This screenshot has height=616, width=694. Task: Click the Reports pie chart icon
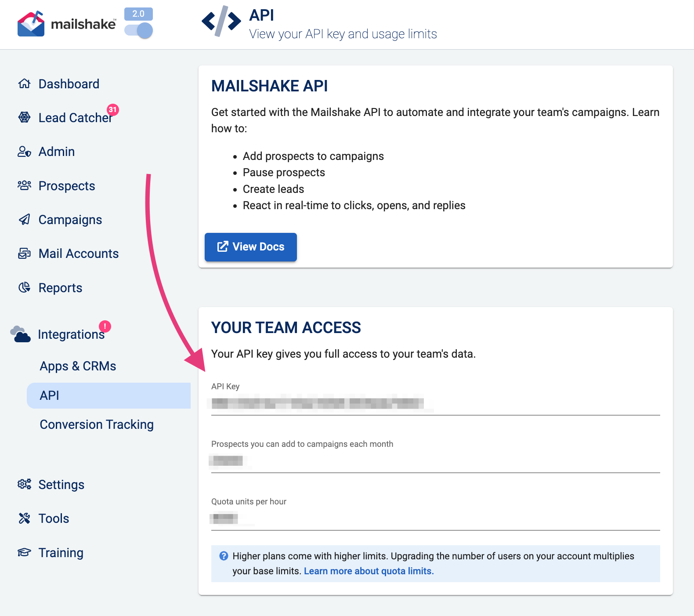pyautogui.click(x=24, y=287)
